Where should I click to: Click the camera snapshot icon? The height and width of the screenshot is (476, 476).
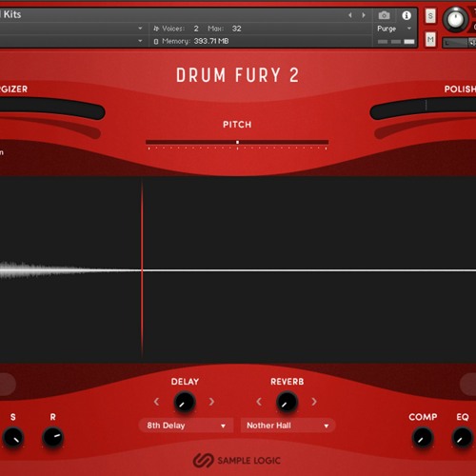coord(384,15)
